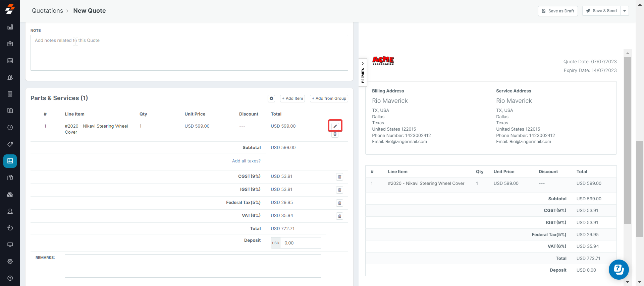Click the Add Item button
This screenshot has height=286, width=644.
pyautogui.click(x=292, y=98)
